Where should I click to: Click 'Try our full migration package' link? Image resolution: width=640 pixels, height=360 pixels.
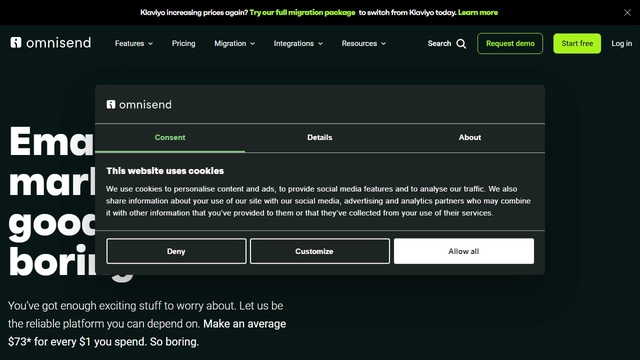pyautogui.click(x=302, y=13)
